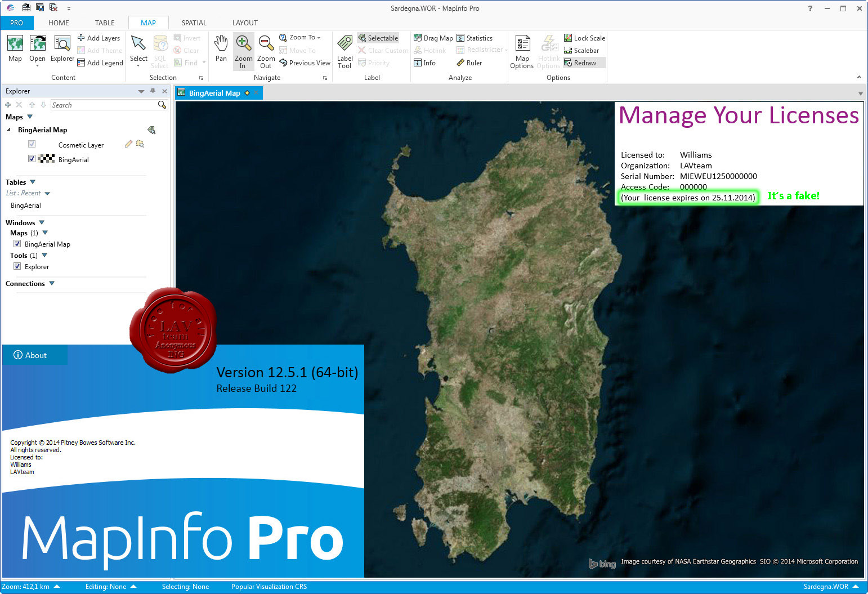Go back to Previous View

point(305,63)
